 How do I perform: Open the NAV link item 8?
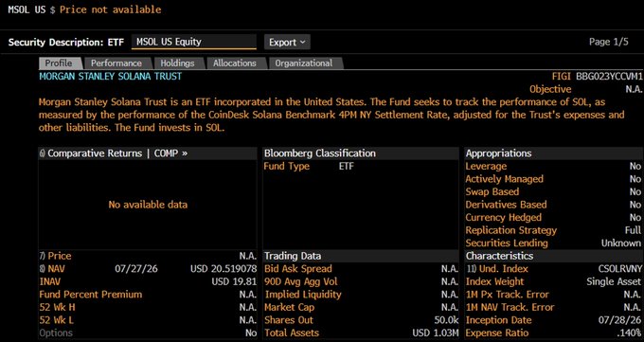[x=52, y=269]
